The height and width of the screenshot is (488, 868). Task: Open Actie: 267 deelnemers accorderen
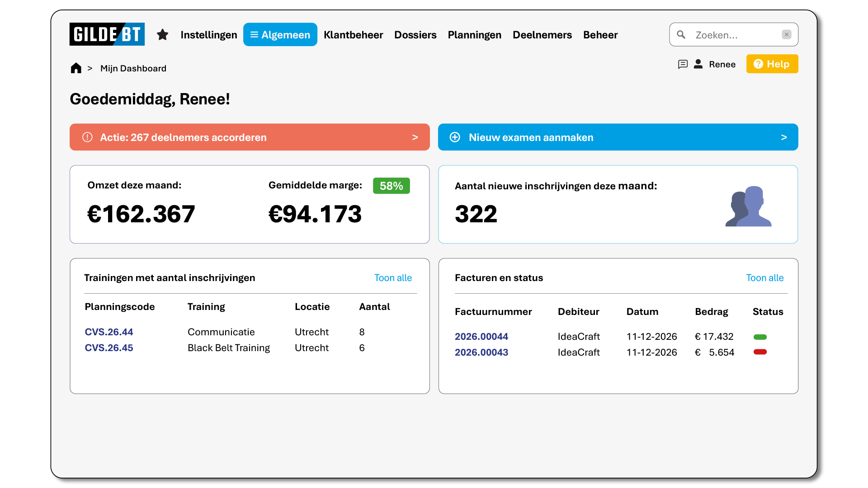(x=250, y=137)
